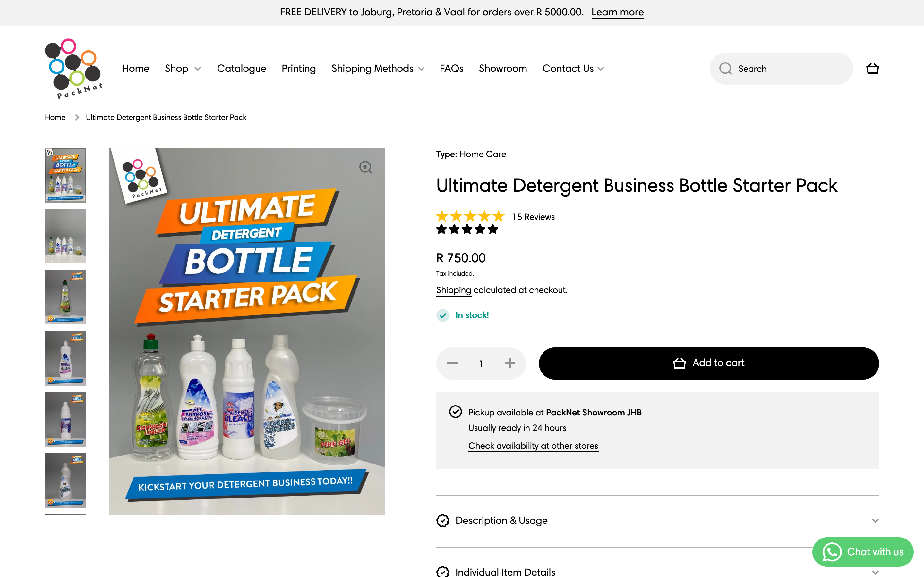The image size is (924, 577).
Task: Check availability at other stores link
Action: pyautogui.click(x=533, y=446)
